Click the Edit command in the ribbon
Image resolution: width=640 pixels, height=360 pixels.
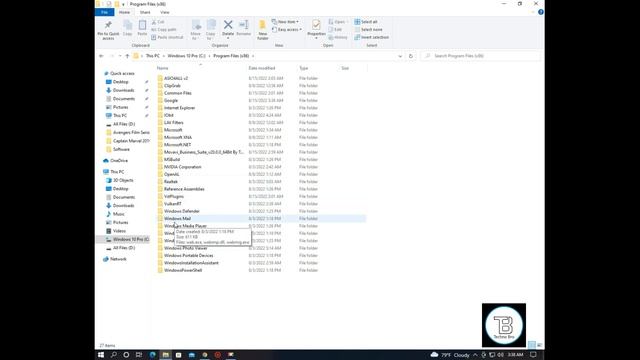coord(335,29)
